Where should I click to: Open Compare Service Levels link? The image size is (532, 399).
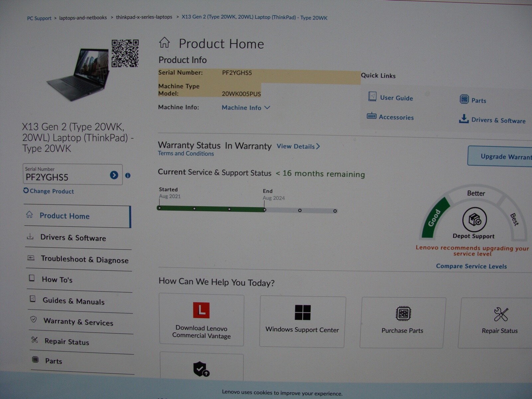[471, 266]
